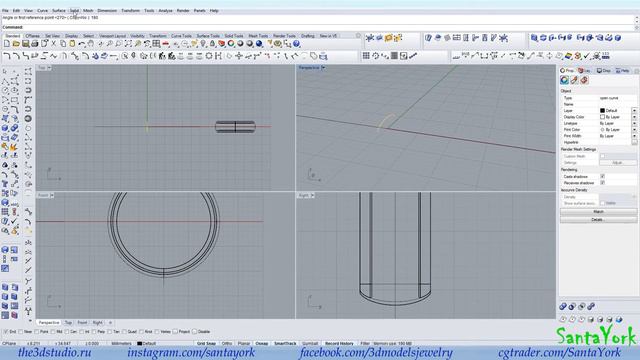Image resolution: width=640 pixels, height=360 pixels.
Task: Click the black Layer color swatch
Action: click(x=602, y=111)
